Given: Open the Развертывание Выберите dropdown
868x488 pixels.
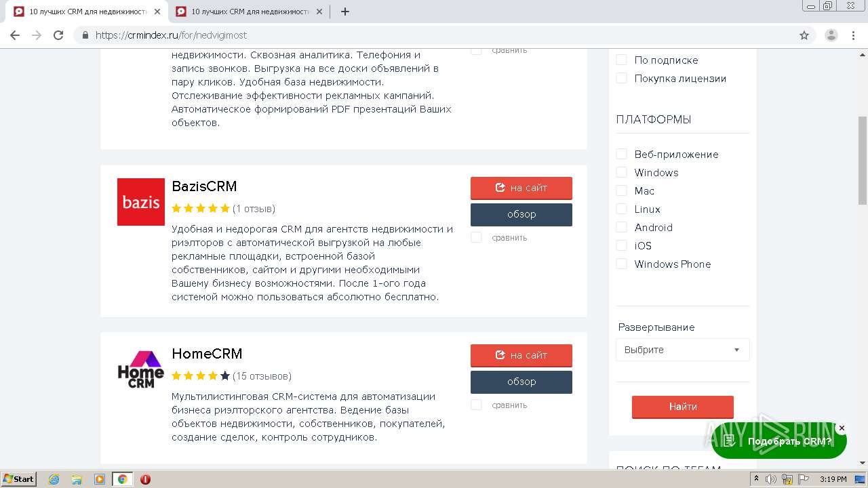Looking at the screenshot, I should [682, 350].
